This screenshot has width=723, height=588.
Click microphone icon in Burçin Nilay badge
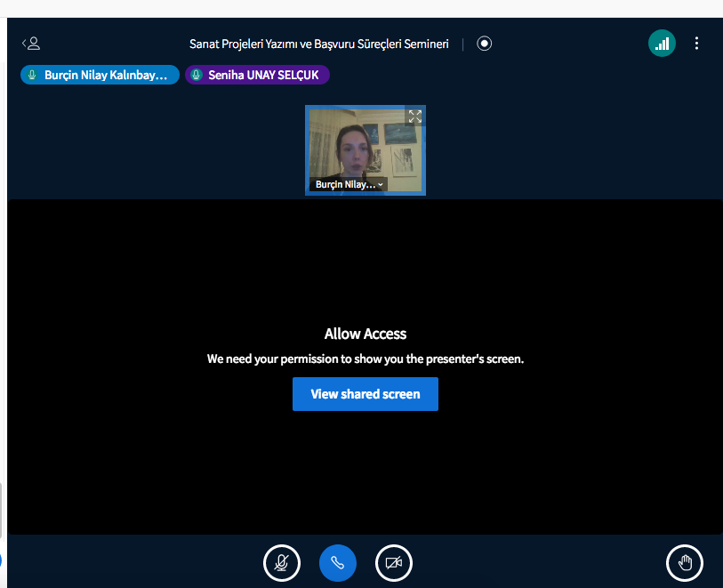pos(32,76)
